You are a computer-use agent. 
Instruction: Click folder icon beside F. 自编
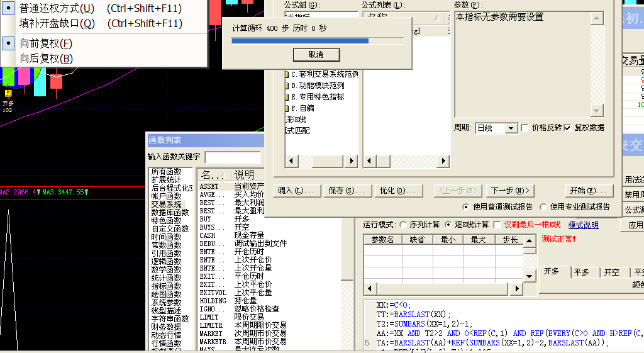pyautogui.click(x=287, y=108)
